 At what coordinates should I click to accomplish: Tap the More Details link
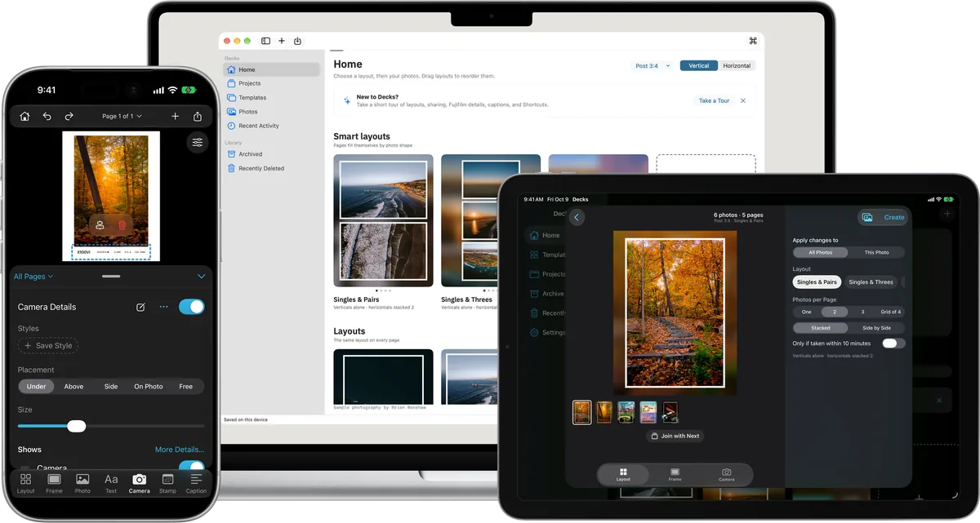[x=180, y=450]
